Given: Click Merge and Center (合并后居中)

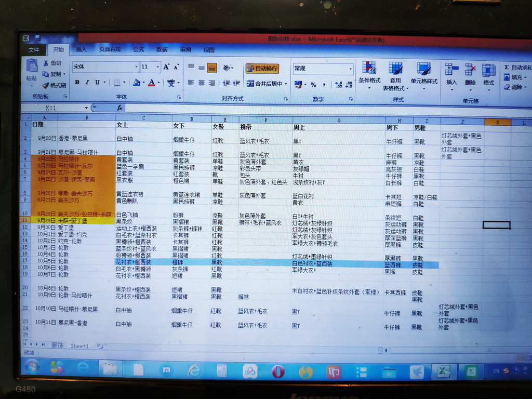Looking at the screenshot, I should [x=267, y=84].
